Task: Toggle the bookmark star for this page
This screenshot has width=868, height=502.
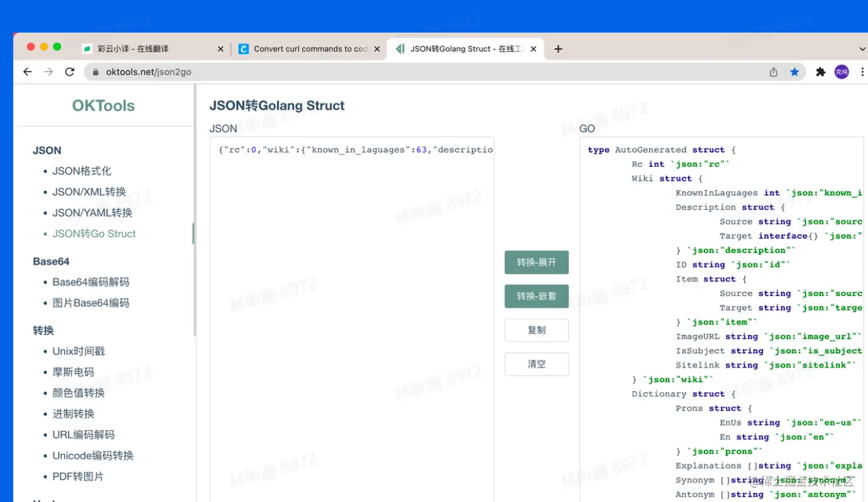Action: pyautogui.click(x=794, y=72)
